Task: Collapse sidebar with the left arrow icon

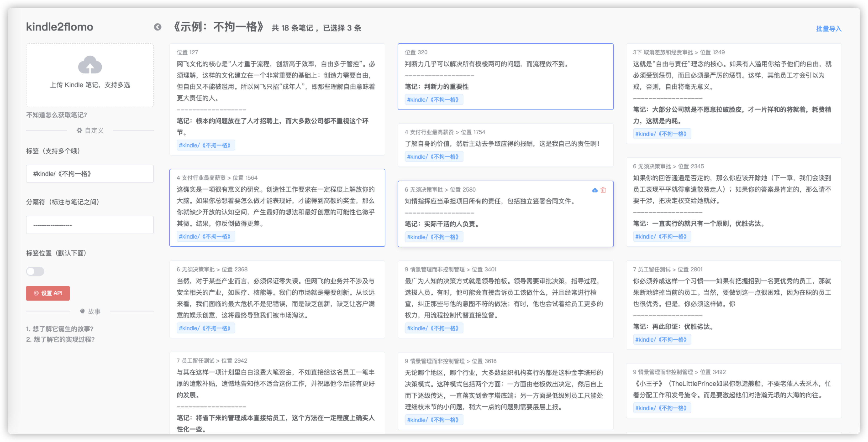Action: click(x=157, y=27)
